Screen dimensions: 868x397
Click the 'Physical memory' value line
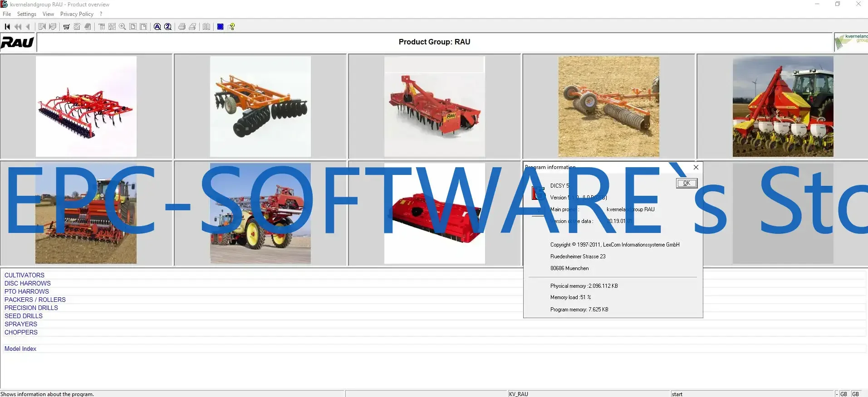point(584,286)
